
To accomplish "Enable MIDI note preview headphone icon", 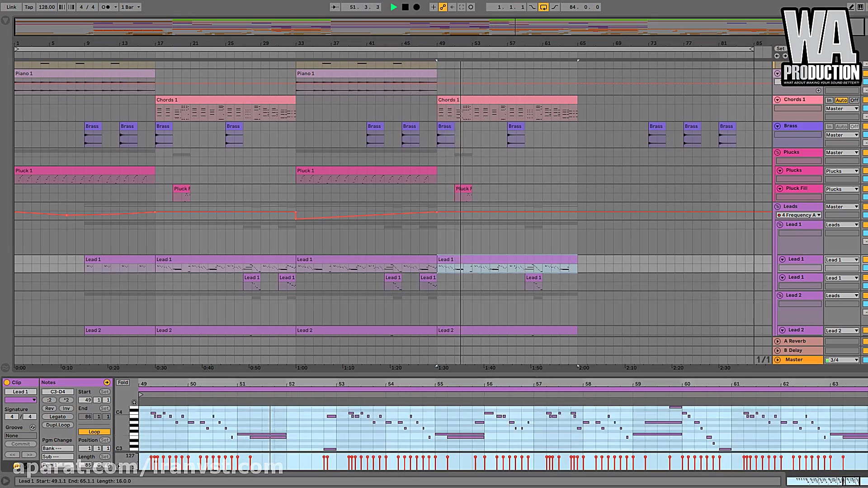I will point(134,403).
